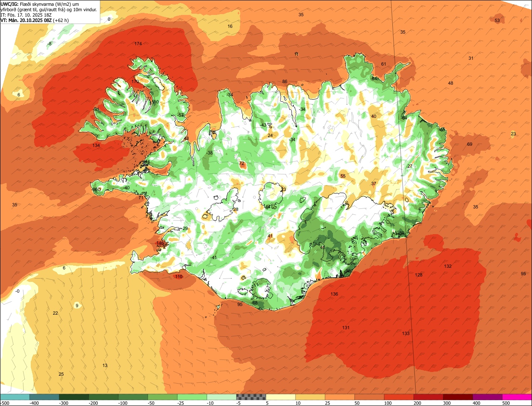The image size is (532, 406).
Task: Click the 400 legend scale label
Action: [477, 403]
